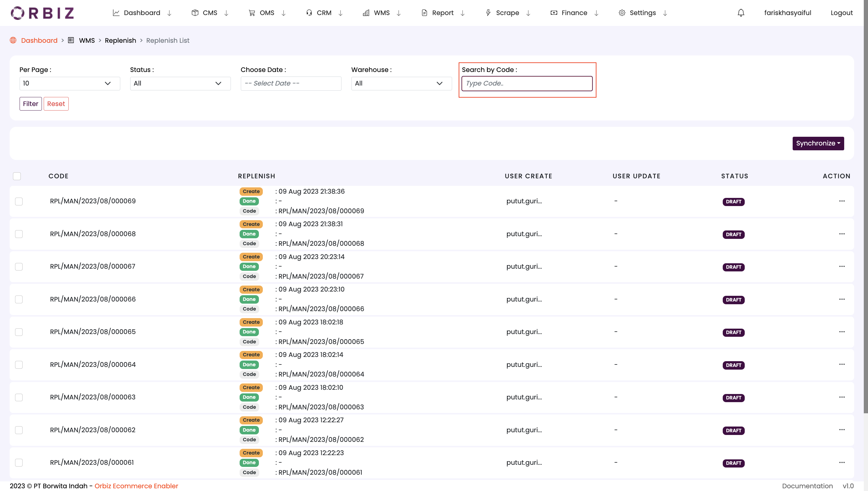This screenshot has width=868, height=491.
Task: Click the Report document icon
Action: tap(424, 13)
